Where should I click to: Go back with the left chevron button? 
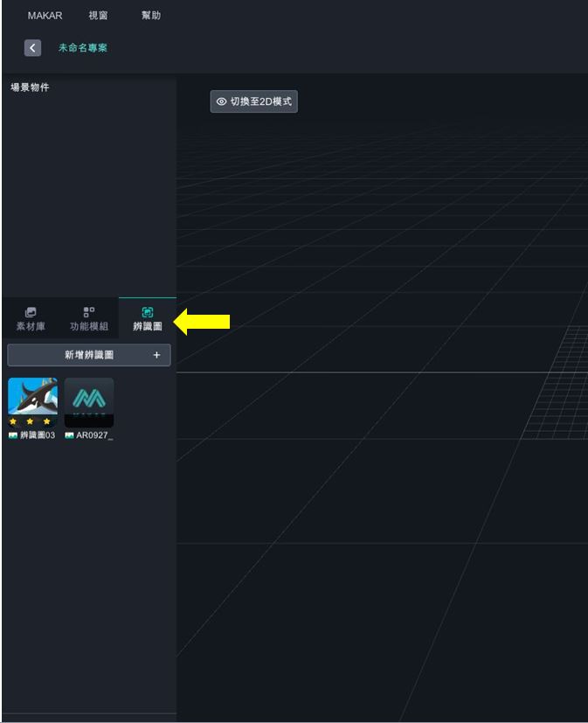click(x=32, y=48)
